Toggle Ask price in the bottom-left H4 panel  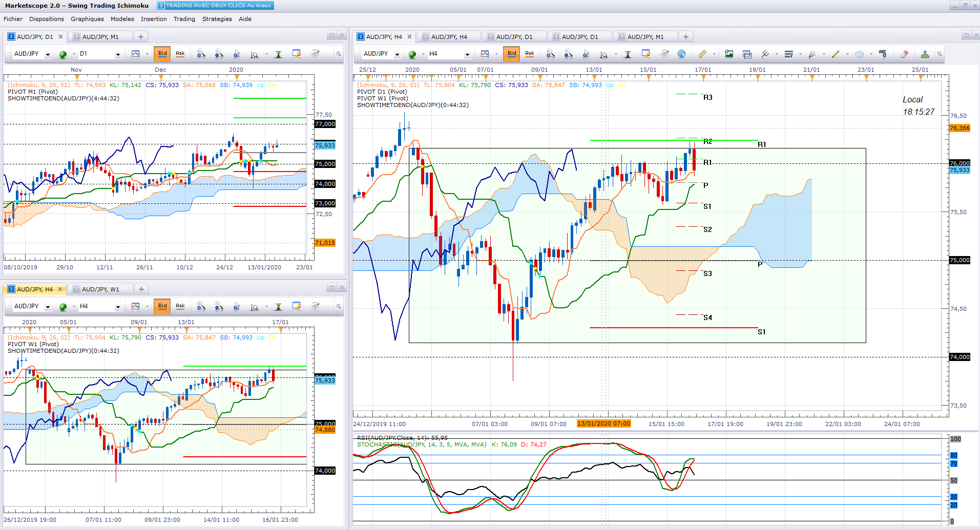[x=180, y=306]
